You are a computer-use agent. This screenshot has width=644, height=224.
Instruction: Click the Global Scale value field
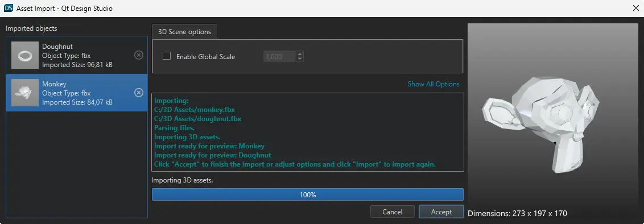coord(280,57)
